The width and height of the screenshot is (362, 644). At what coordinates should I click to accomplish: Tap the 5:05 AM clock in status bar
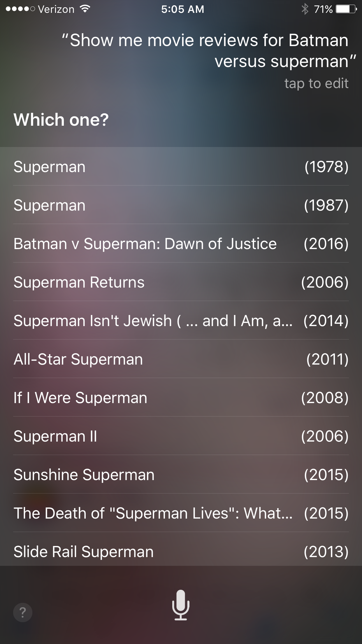pyautogui.click(x=183, y=9)
